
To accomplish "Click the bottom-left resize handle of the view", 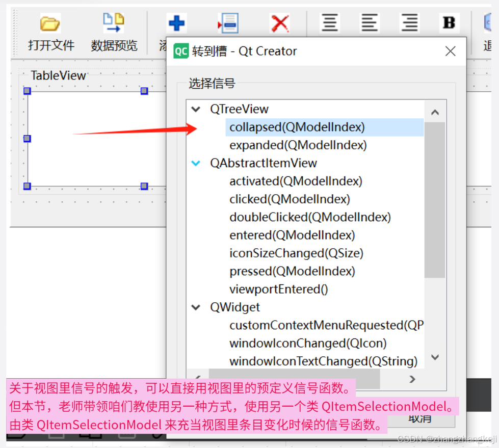I will tap(27, 186).
